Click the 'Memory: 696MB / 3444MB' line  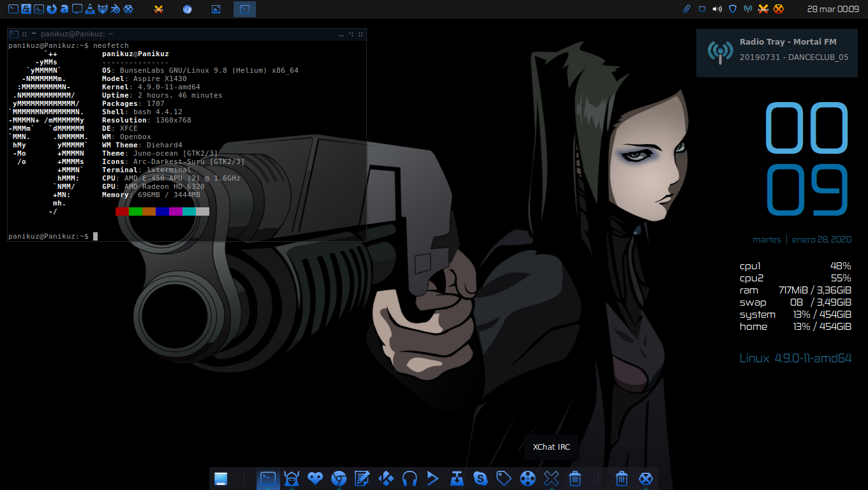(x=151, y=195)
